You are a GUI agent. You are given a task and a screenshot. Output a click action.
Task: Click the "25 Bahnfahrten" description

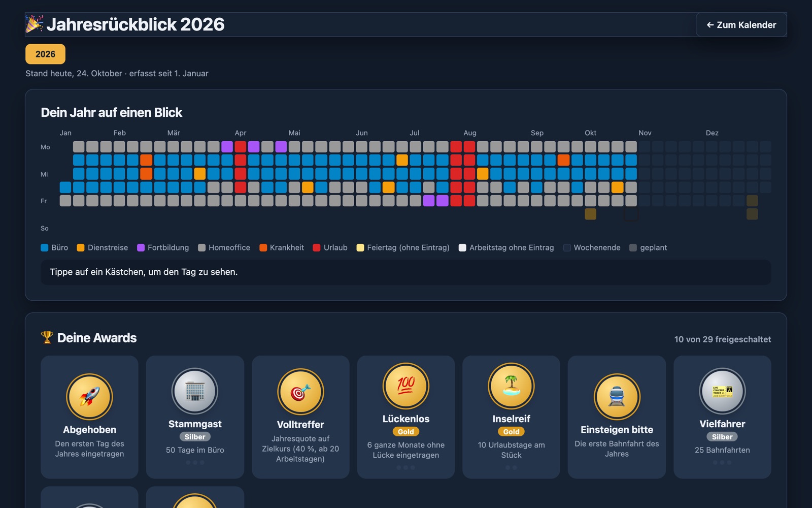click(722, 450)
